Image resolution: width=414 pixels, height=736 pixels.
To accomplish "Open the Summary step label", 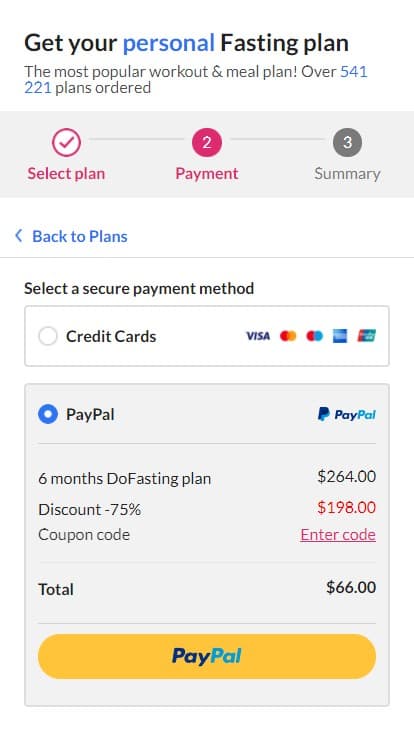I will (347, 174).
